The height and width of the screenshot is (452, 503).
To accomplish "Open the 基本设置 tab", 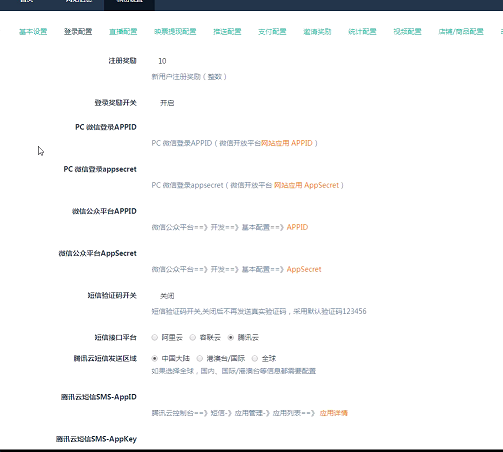I will (x=33, y=32).
